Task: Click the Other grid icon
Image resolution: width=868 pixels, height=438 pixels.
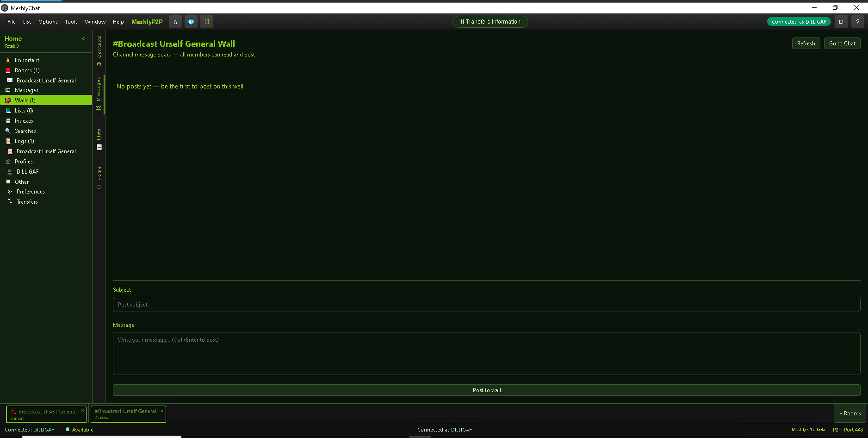Action: (8, 182)
